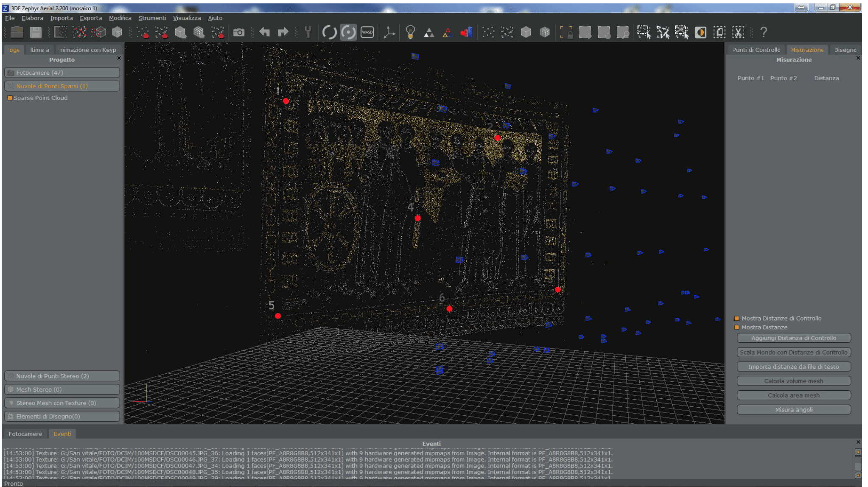Click Eventi log scrollbar down arrow
Image resolution: width=868 pixels, height=487 pixels.
(858, 475)
